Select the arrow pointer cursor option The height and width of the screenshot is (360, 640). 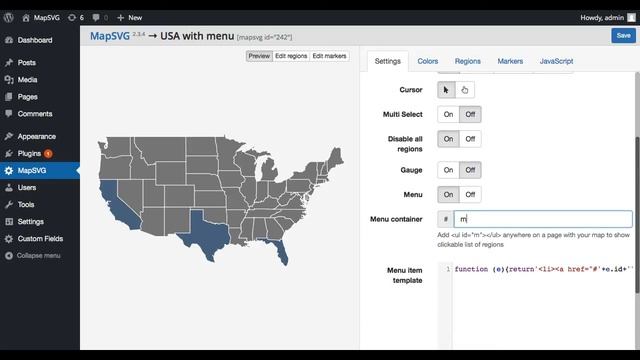[446, 90]
